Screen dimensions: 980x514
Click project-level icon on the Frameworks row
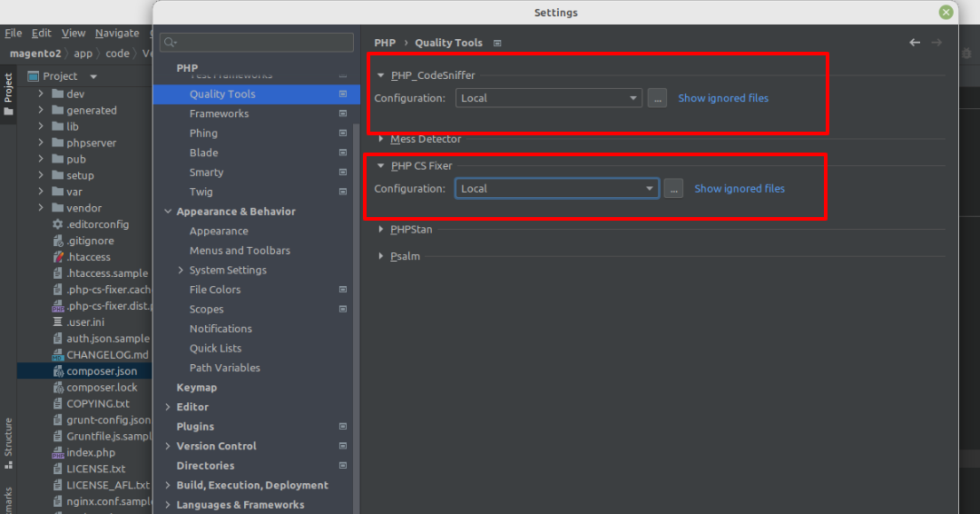pyautogui.click(x=342, y=114)
